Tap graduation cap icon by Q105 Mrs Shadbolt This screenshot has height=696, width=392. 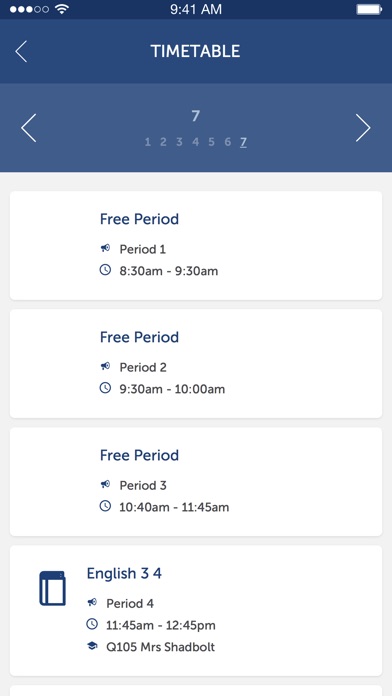92,646
